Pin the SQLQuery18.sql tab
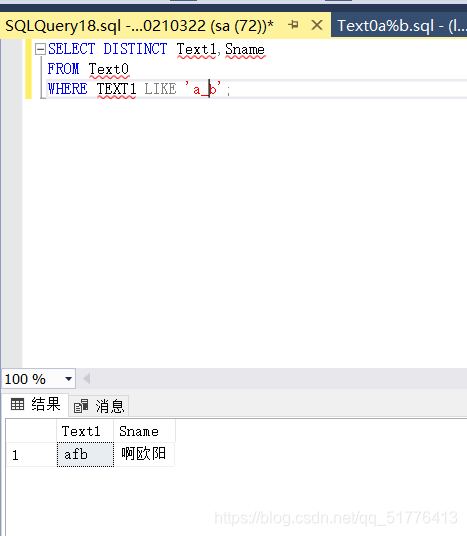Viewport: 467px width, 536px height. click(x=293, y=25)
